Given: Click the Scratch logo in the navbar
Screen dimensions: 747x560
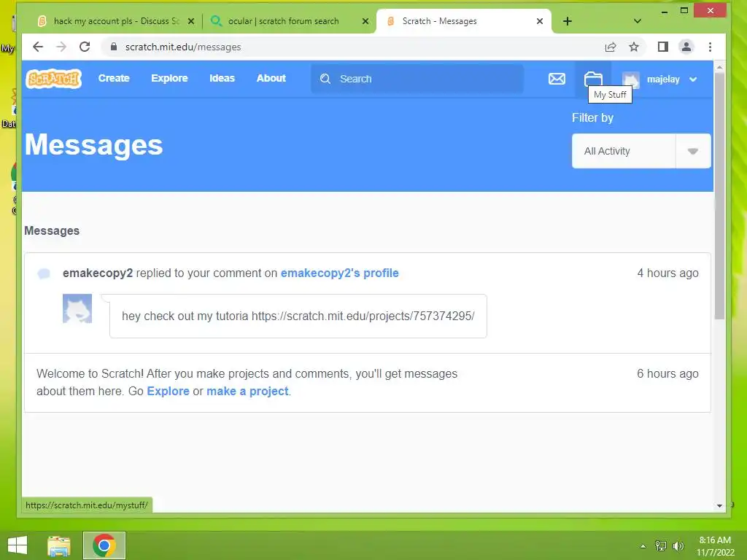Looking at the screenshot, I should [54, 79].
